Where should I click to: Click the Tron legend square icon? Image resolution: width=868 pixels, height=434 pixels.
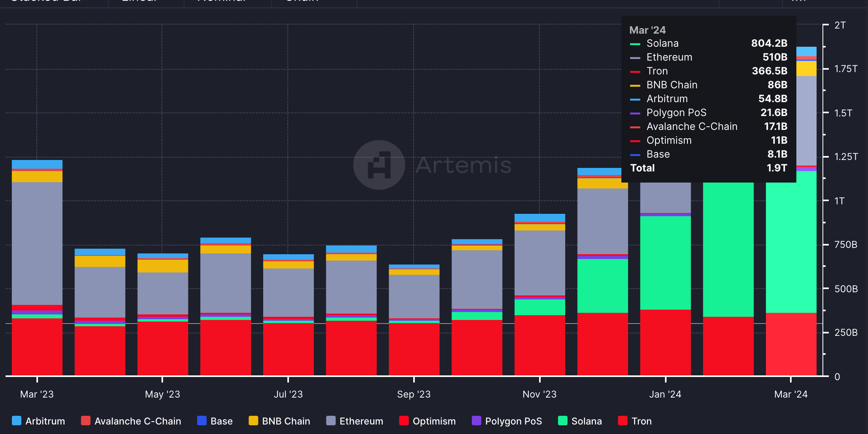click(x=623, y=421)
